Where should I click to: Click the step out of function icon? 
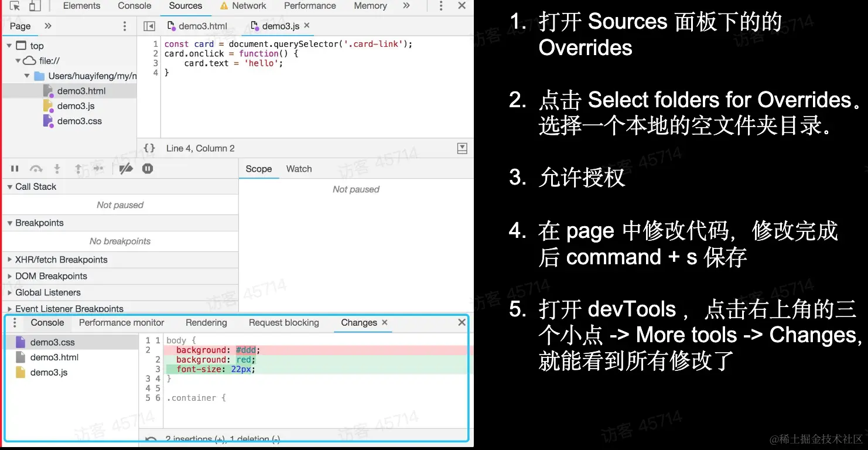[78, 169]
